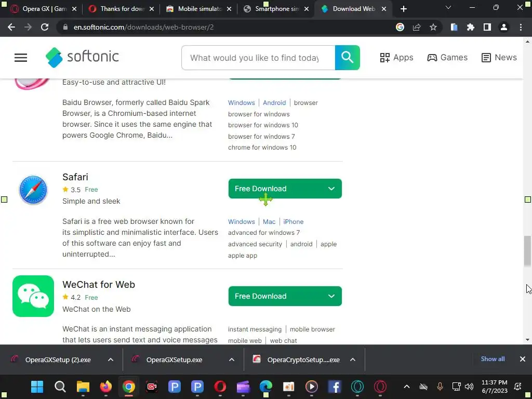Image resolution: width=532 pixels, height=399 pixels.
Task: Click the Softonic logo
Action: point(82,57)
